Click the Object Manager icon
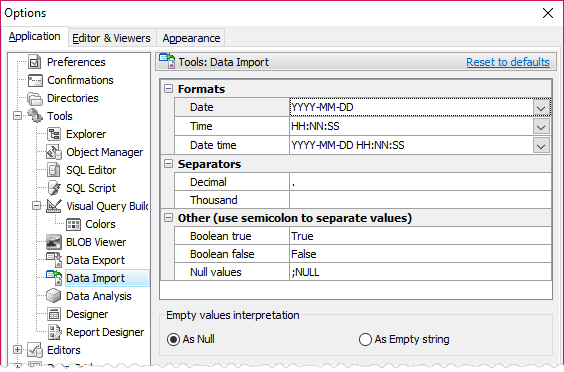Image resolution: width=564 pixels, height=372 pixels. [54, 152]
